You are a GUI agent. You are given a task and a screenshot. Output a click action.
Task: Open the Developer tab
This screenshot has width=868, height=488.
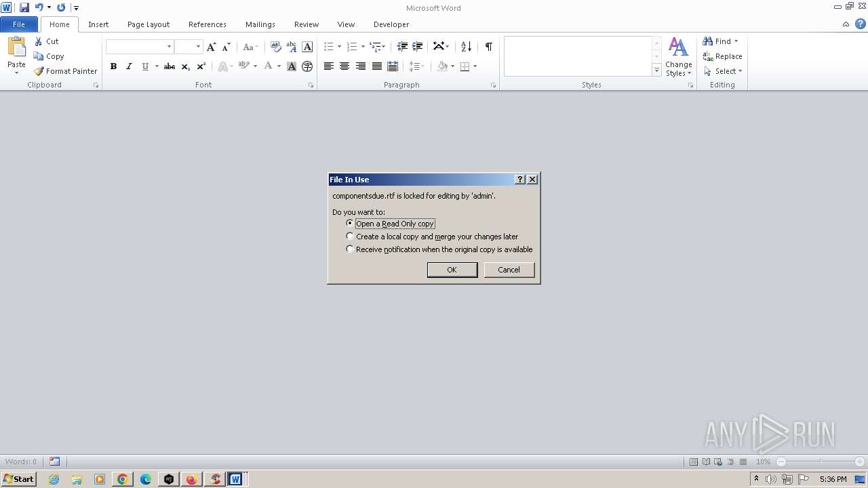pos(391,24)
